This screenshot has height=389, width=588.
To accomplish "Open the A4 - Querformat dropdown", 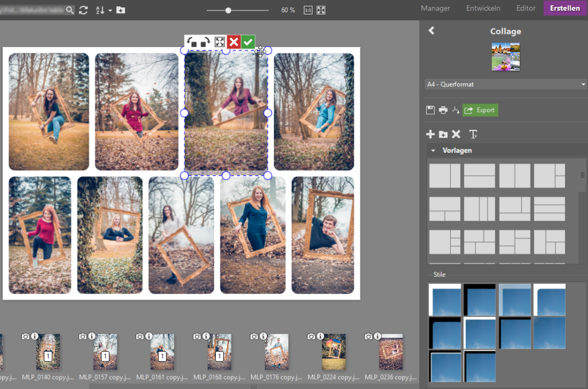I will 505,84.
